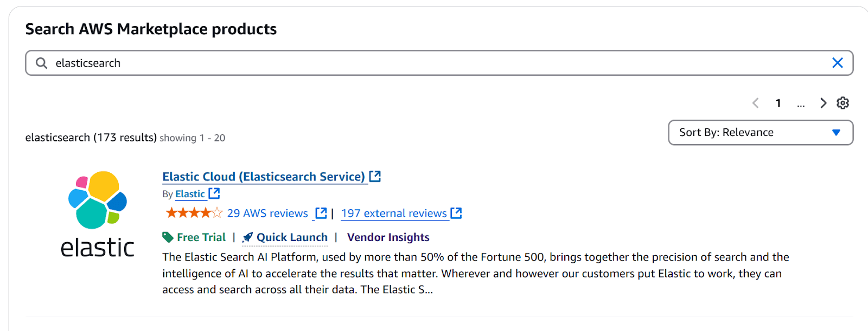Click the external icon after external reviews
The image size is (868, 331).
click(x=456, y=213)
